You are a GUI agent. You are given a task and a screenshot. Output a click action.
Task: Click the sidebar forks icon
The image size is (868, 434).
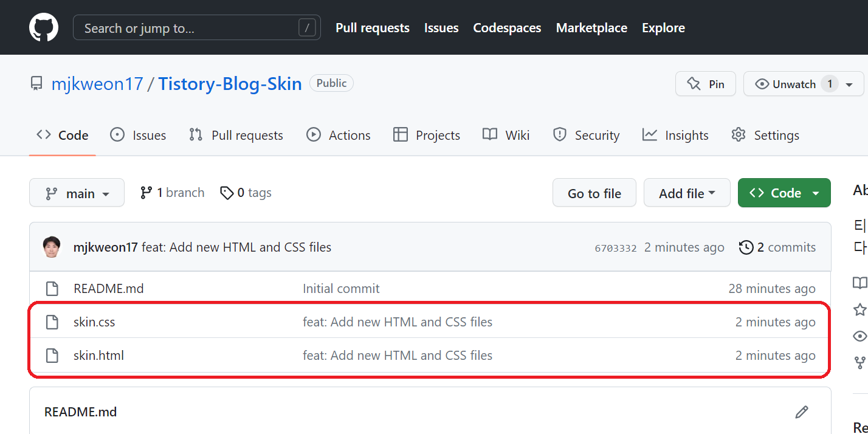(x=859, y=363)
